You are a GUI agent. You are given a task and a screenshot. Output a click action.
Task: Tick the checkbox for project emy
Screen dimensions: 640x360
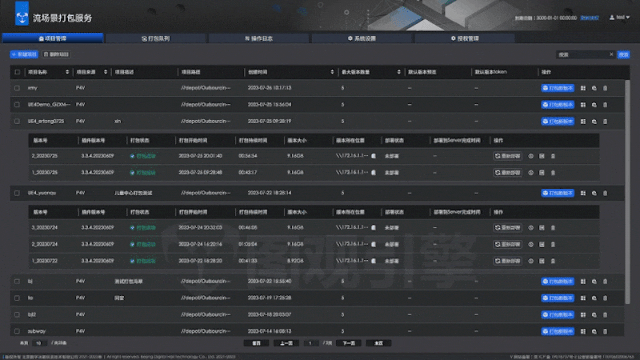17,88
